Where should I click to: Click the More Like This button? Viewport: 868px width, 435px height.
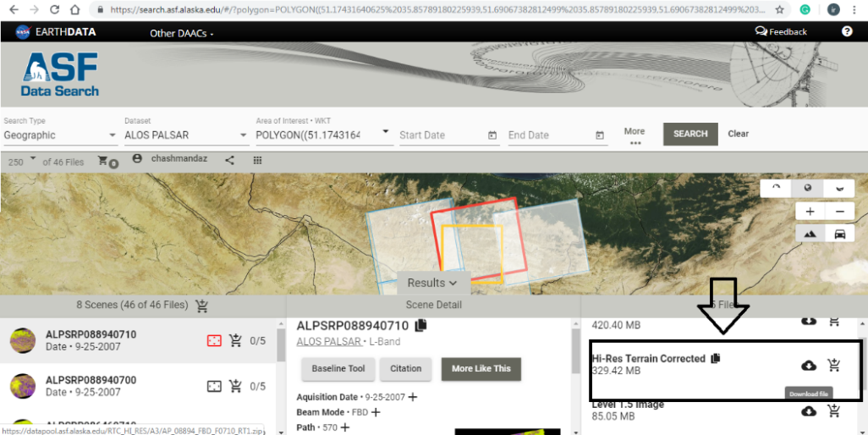(481, 369)
